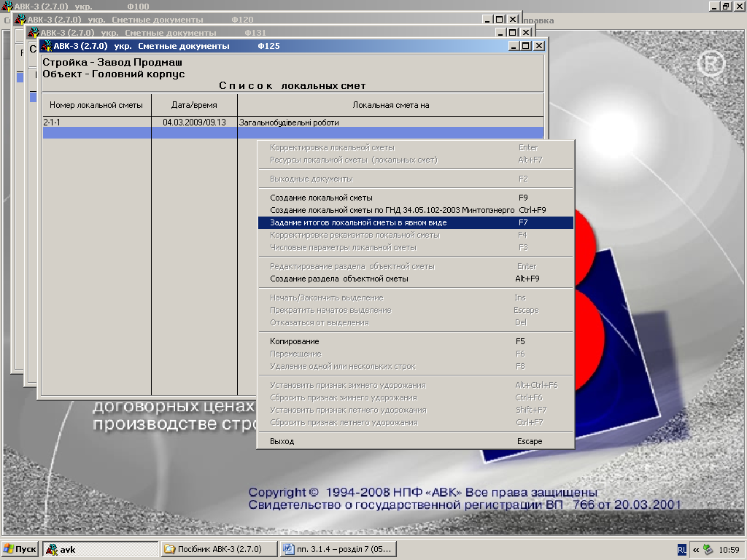747x560 pixels.
Task: Click the Ф131 window title bar app icon
Action: point(33,32)
